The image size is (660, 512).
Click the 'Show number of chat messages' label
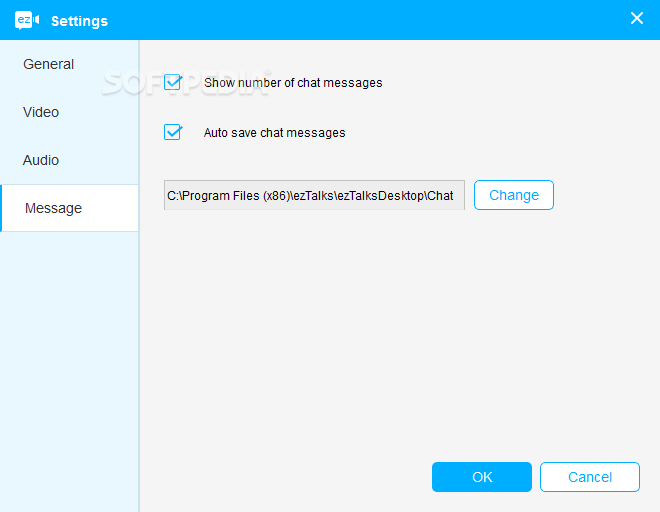pos(293,83)
